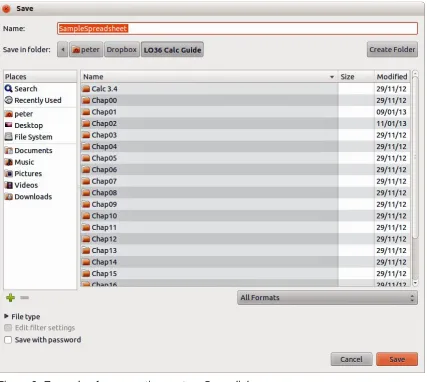Click the Videos folder icon in Places
The height and width of the screenshot is (382, 427).
coord(9,185)
